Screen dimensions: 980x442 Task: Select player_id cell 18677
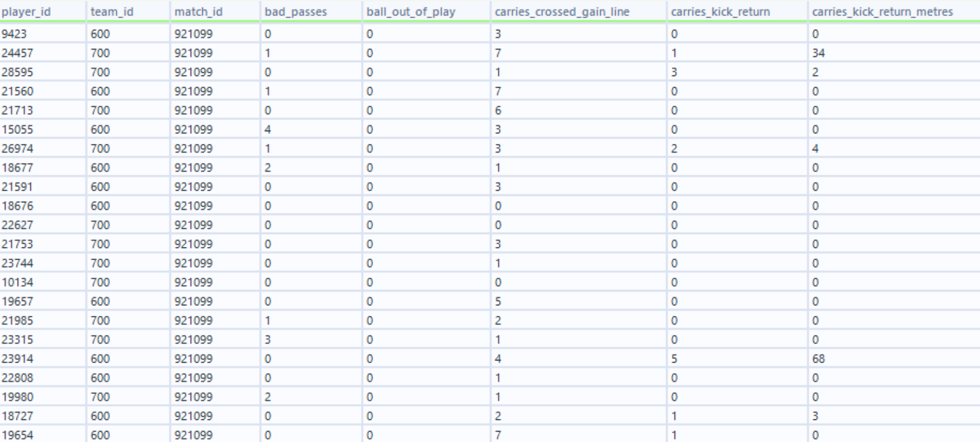point(42,168)
